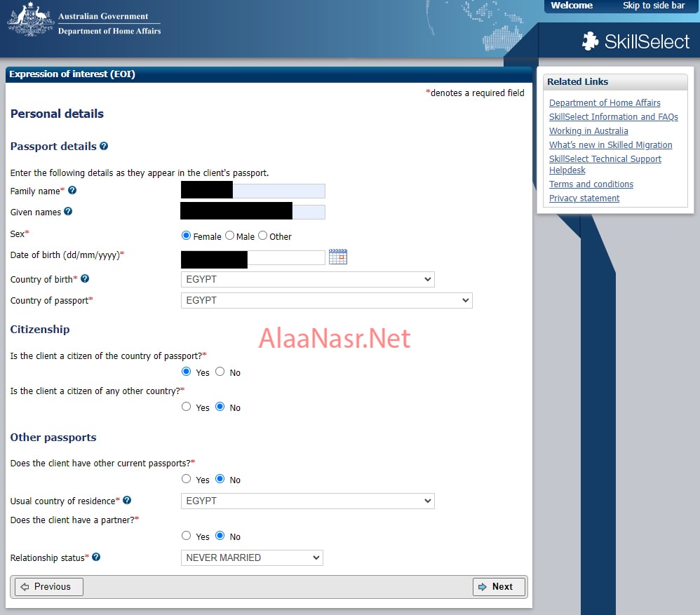700x615 pixels.
Task: Select Male for Sex
Action: pyautogui.click(x=230, y=236)
